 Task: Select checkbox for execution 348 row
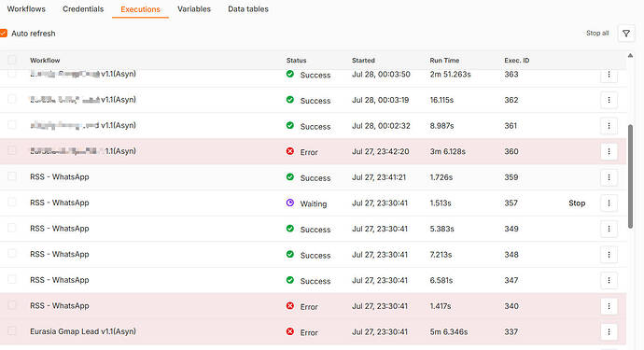coord(12,254)
